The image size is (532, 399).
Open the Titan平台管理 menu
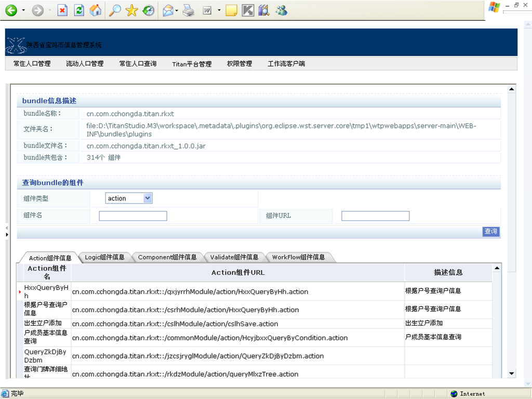click(192, 64)
